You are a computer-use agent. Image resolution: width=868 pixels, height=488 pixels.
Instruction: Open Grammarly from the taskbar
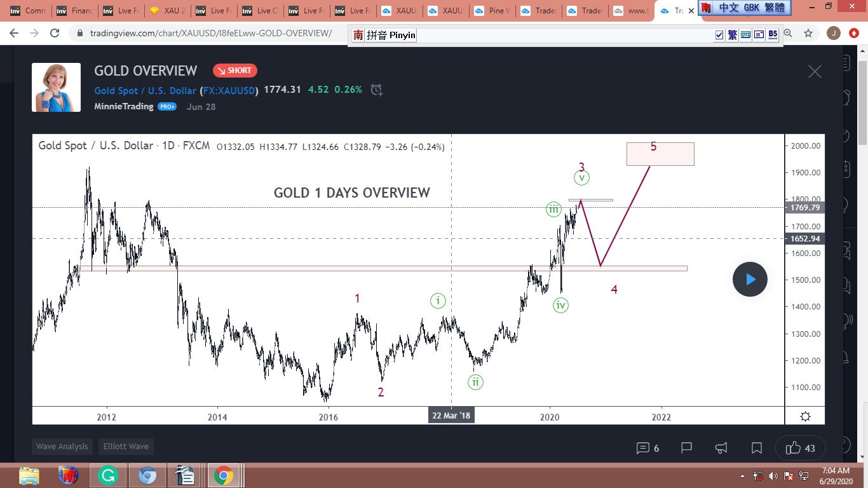(108, 475)
